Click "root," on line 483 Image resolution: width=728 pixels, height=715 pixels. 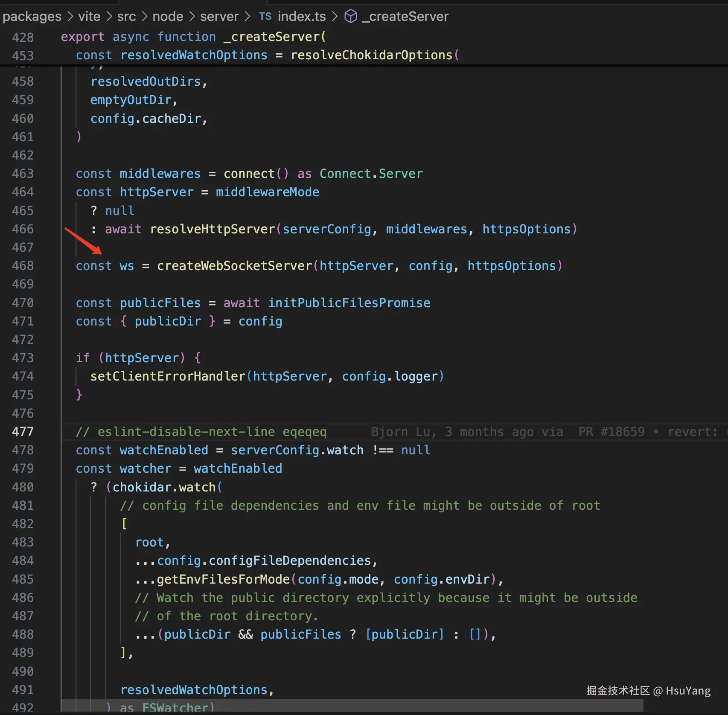click(x=153, y=542)
